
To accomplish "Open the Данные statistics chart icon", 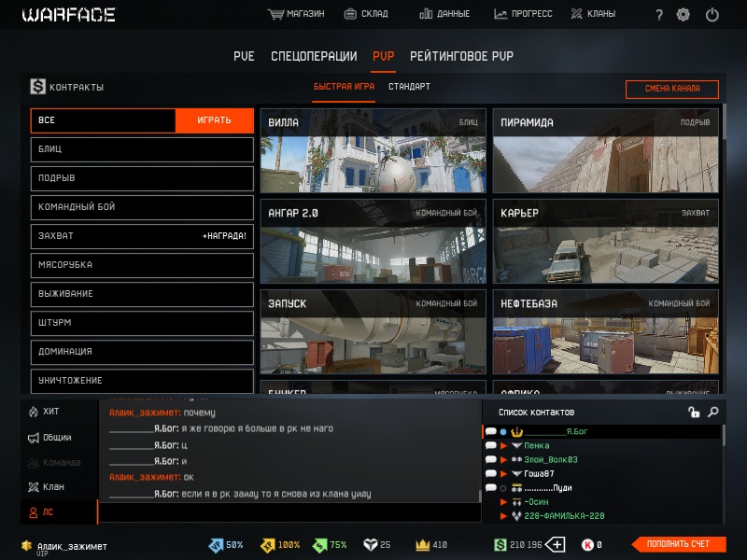I will click(x=426, y=14).
